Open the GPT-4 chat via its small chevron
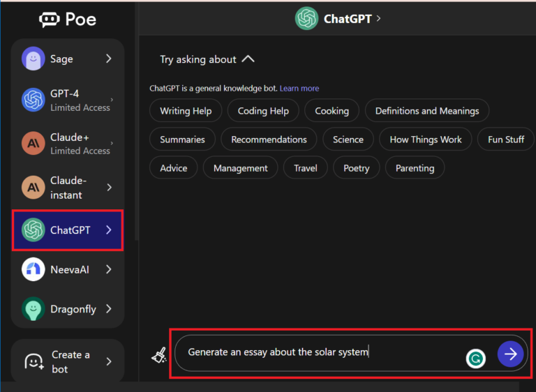Screen dimensions: 536x392 click(x=112, y=100)
